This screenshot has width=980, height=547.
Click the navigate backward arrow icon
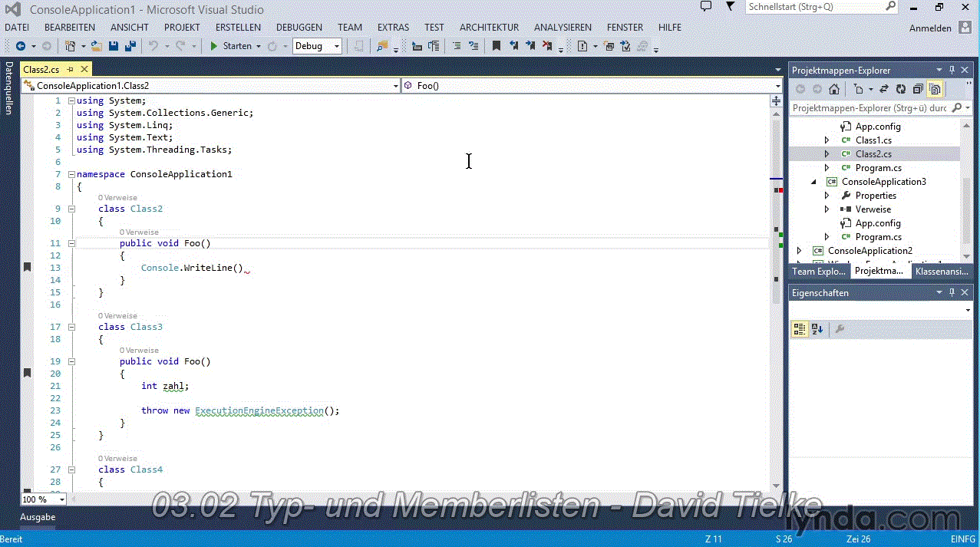[20, 46]
